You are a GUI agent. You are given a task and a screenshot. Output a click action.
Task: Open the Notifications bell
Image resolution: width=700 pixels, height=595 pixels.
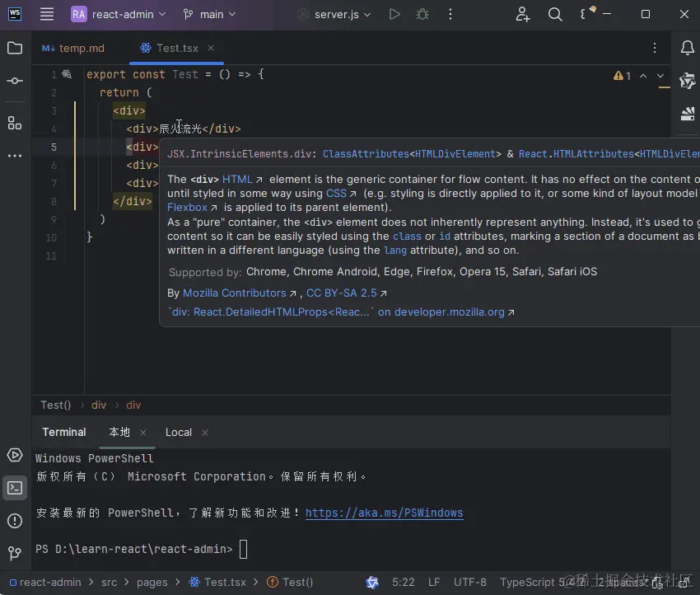click(688, 48)
